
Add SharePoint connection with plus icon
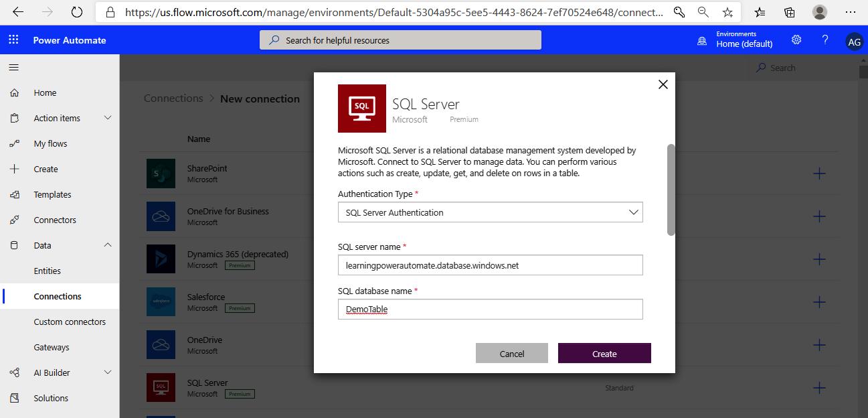(x=819, y=174)
